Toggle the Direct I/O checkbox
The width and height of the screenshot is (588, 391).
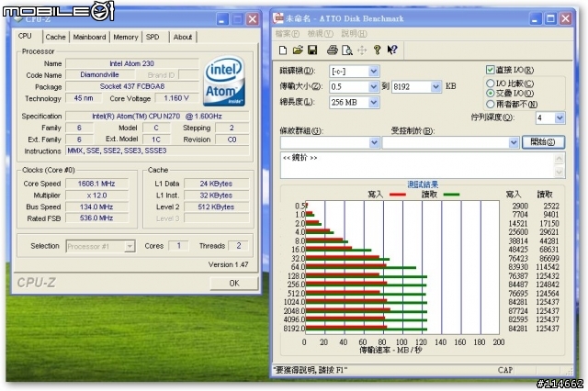pyautogui.click(x=490, y=70)
